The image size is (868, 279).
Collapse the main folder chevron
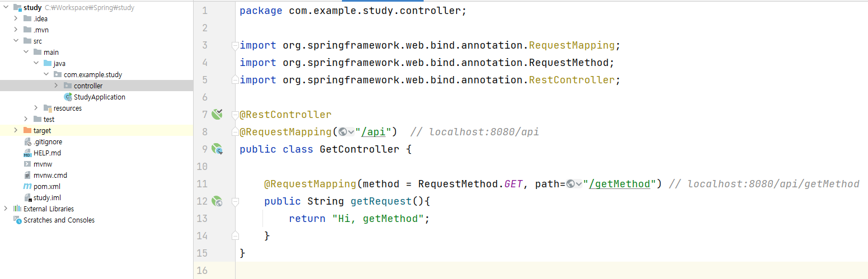point(26,53)
